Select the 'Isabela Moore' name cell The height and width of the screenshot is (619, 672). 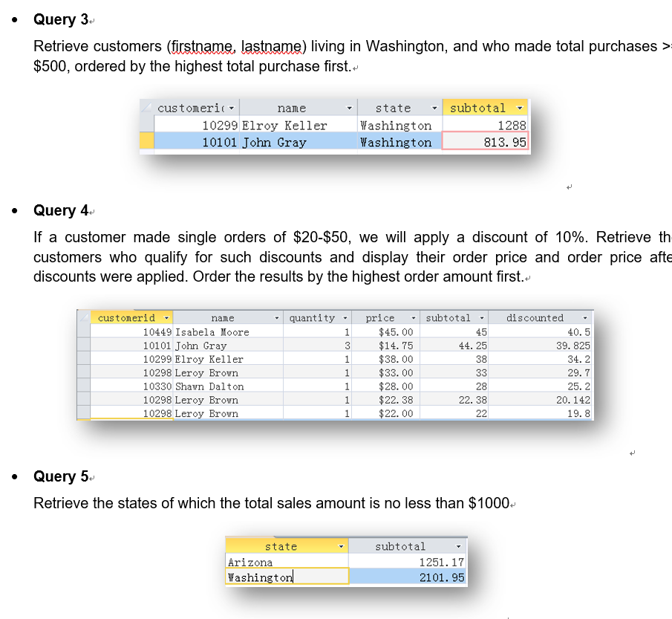click(x=229, y=331)
